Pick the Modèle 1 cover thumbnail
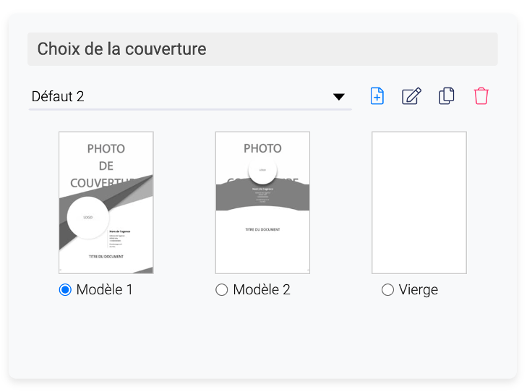Image resolution: width=532 pixels, height=392 pixels. point(106,203)
